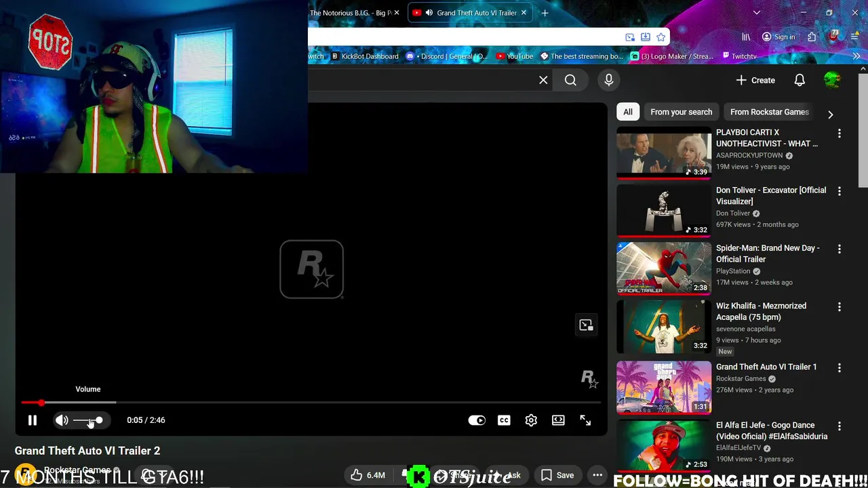Clear the YouTube search box with X
Screen dimensions: 868x488
tap(543, 80)
